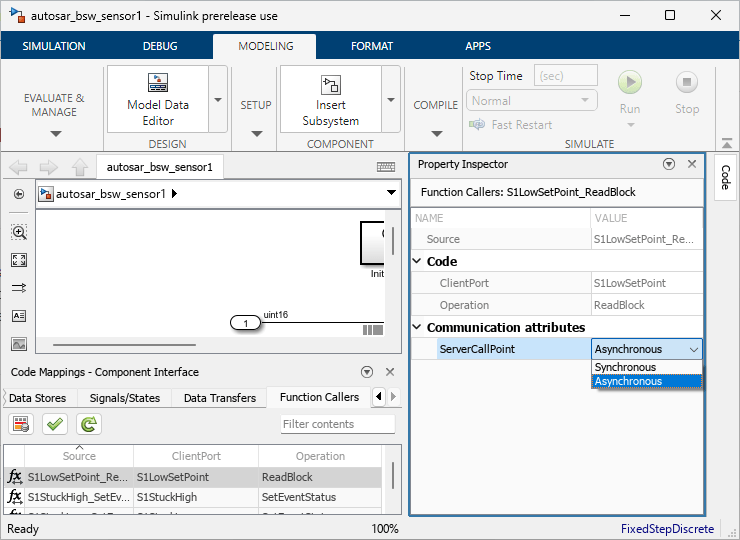Viewport: 740px width, 540px height.
Task: Open the Model Data Editor
Action: tap(157, 98)
